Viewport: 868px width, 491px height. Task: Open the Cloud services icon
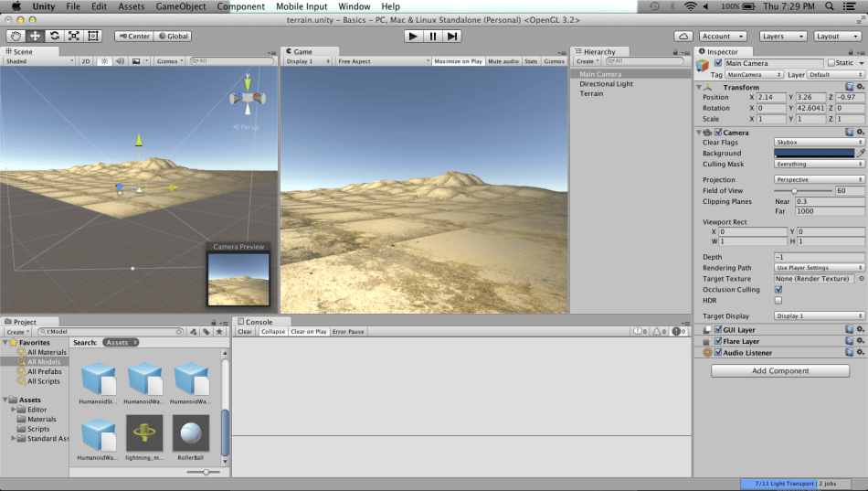click(x=683, y=36)
